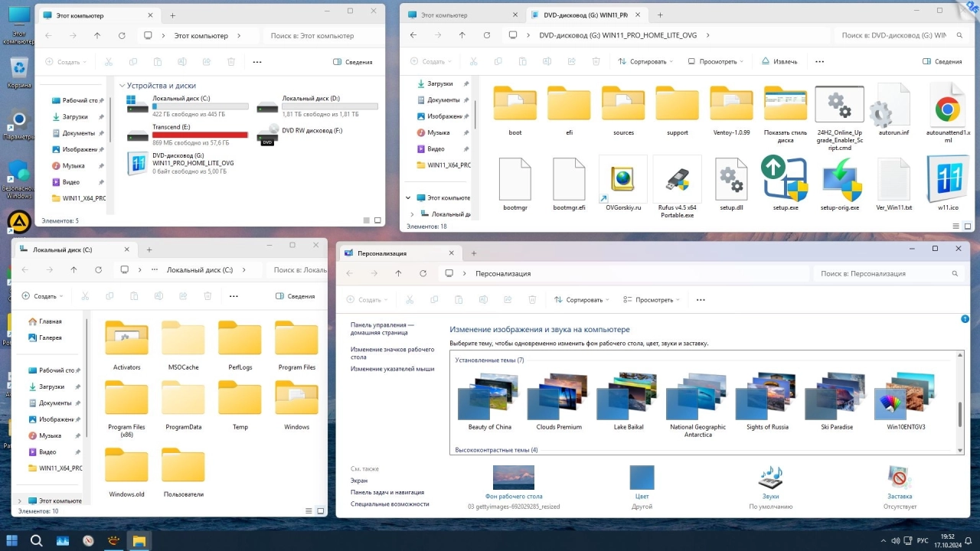Collapse the Устройства и диски group
980x551 pixels.
point(122,86)
